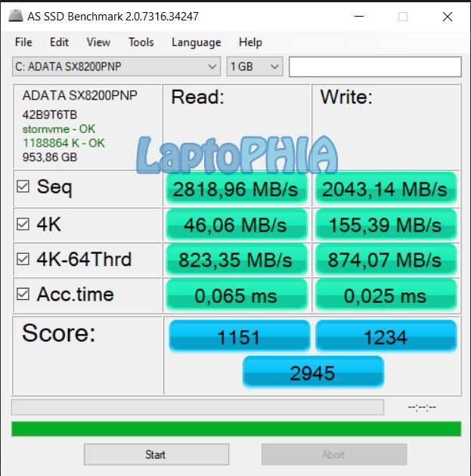Close the AS SSD Benchmark window

(x=448, y=17)
